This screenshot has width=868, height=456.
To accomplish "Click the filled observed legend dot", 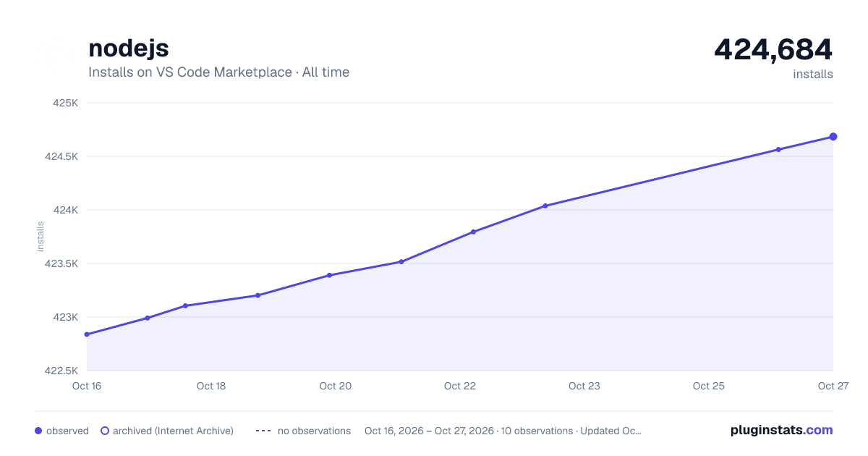I will pyautogui.click(x=38, y=431).
